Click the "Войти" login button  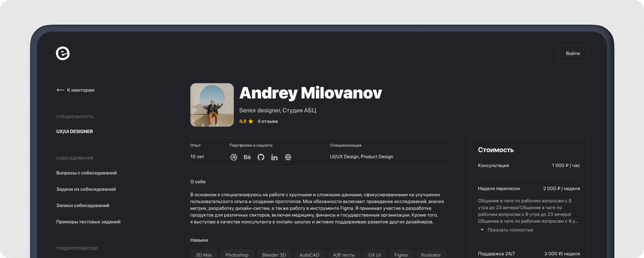573,53
